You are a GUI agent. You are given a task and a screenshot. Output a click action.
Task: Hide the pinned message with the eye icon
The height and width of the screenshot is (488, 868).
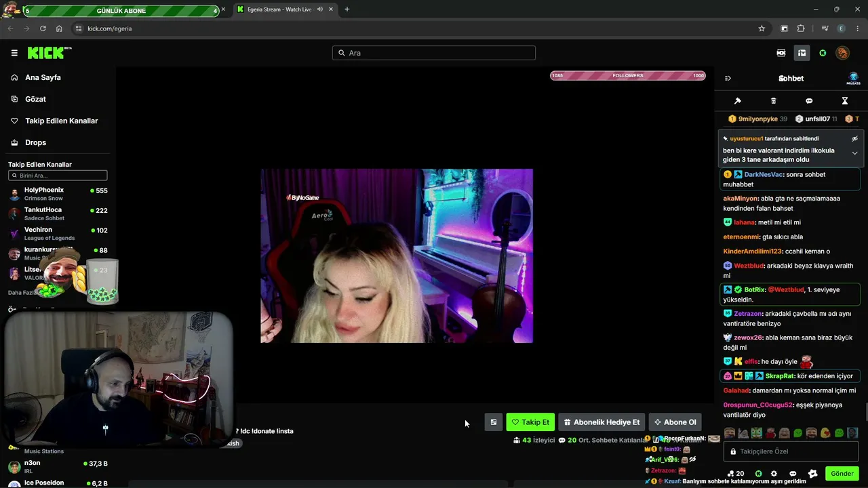[x=854, y=138]
